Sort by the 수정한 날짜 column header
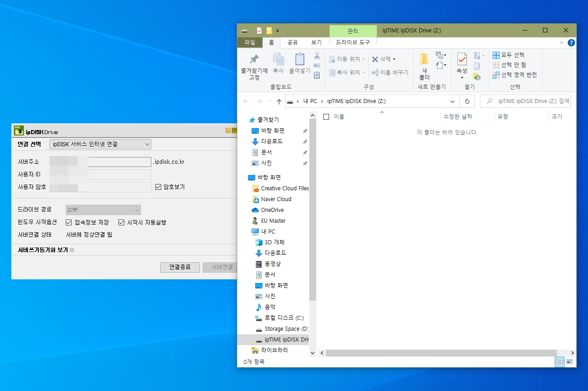 [x=458, y=117]
